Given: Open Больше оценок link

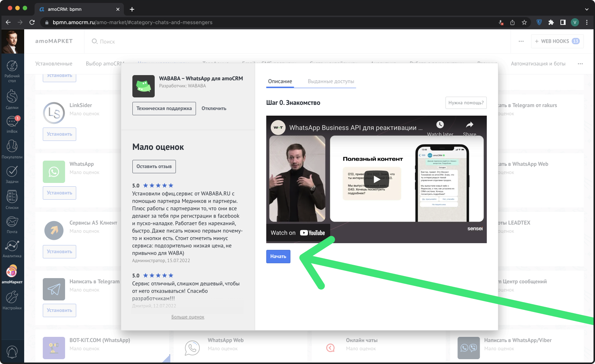Looking at the screenshot, I should click(188, 317).
